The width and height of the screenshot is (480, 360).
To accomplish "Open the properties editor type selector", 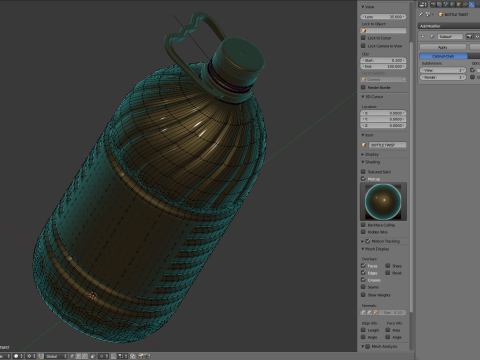I will pyautogui.click(x=423, y=4).
